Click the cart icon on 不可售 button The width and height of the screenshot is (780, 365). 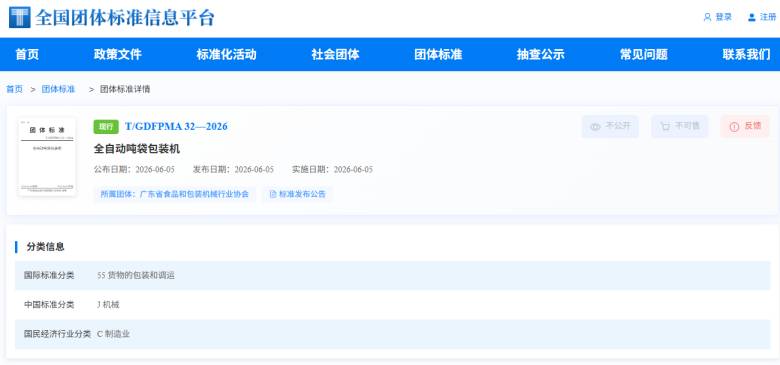coord(665,127)
